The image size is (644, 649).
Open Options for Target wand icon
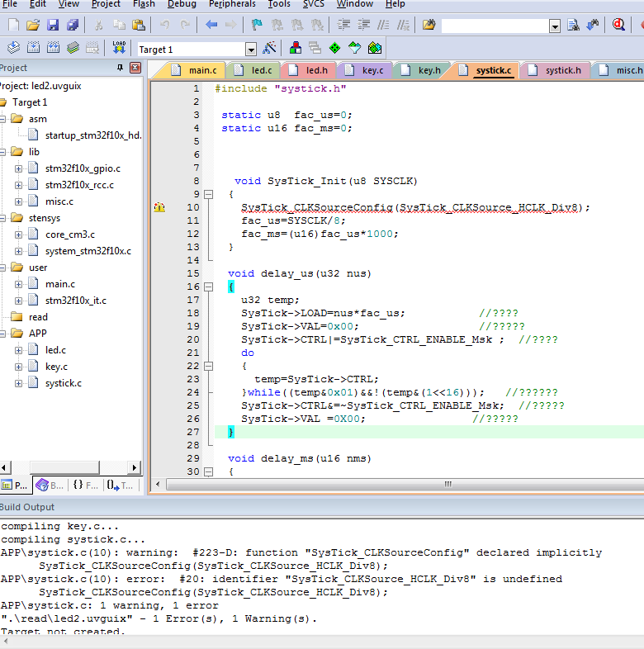(269, 48)
